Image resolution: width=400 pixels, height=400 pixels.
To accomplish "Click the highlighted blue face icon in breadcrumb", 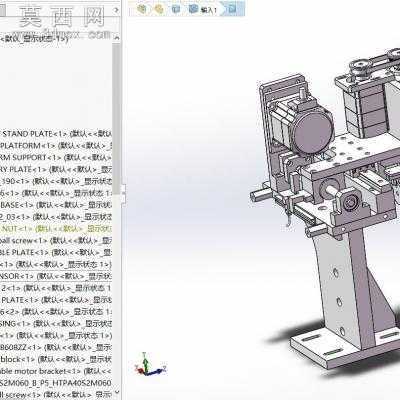I will pos(233,9).
